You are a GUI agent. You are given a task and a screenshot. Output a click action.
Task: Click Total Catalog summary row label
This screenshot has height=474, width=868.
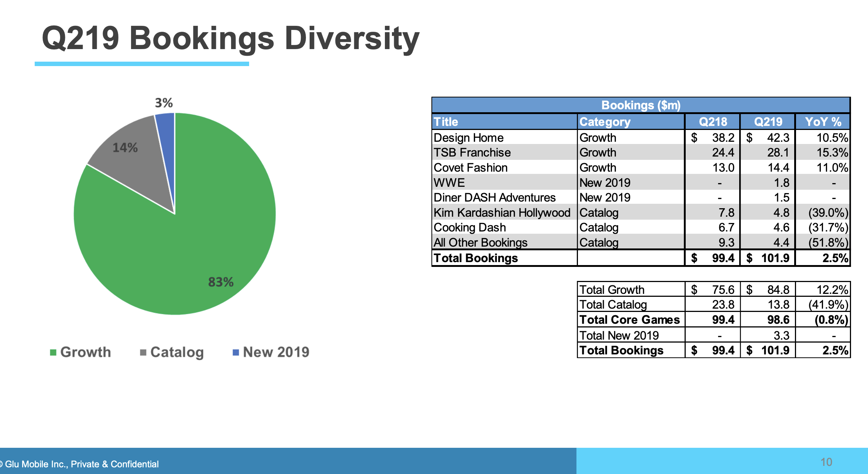613,305
